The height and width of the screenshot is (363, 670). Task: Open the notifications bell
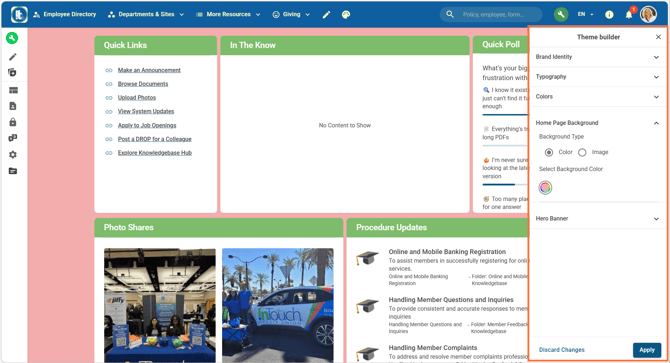[629, 15]
